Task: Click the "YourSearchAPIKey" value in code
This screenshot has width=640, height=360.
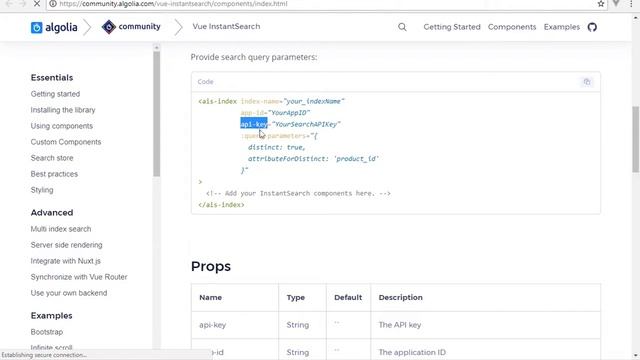Action: 306,124
